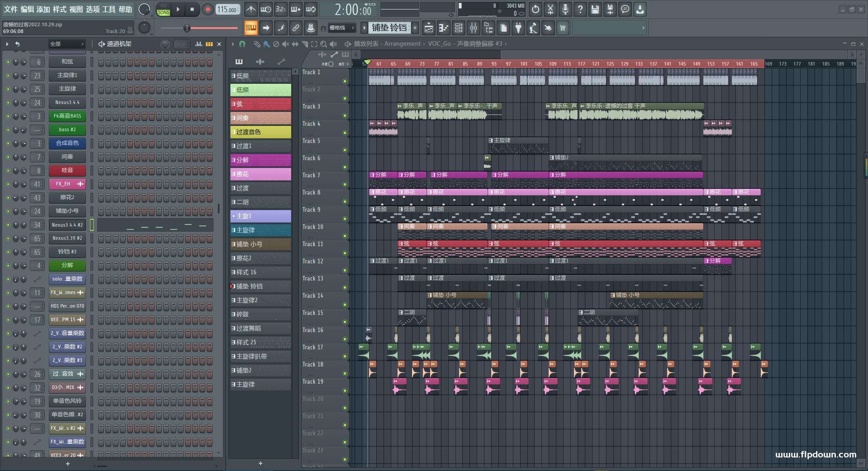
Task: Open the piano roll view icon
Action: point(444,28)
